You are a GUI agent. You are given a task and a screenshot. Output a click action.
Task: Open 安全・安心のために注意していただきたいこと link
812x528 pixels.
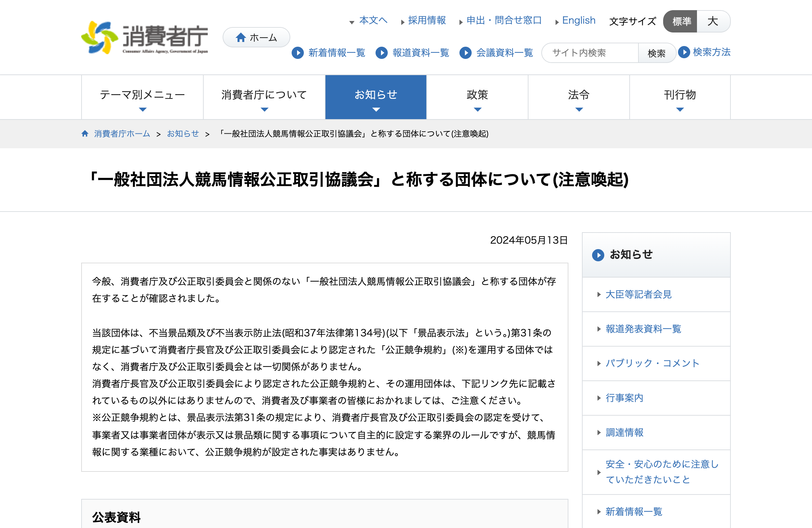click(662, 472)
